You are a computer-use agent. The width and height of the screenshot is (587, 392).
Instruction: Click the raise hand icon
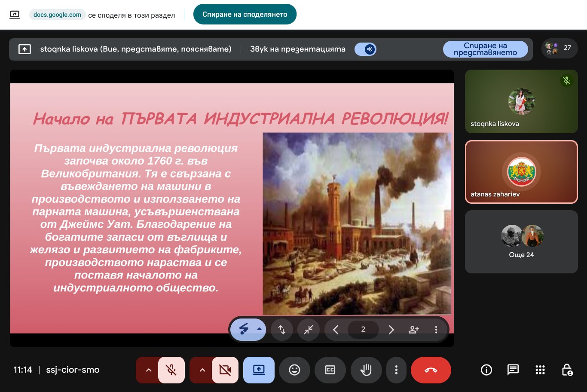(x=366, y=370)
